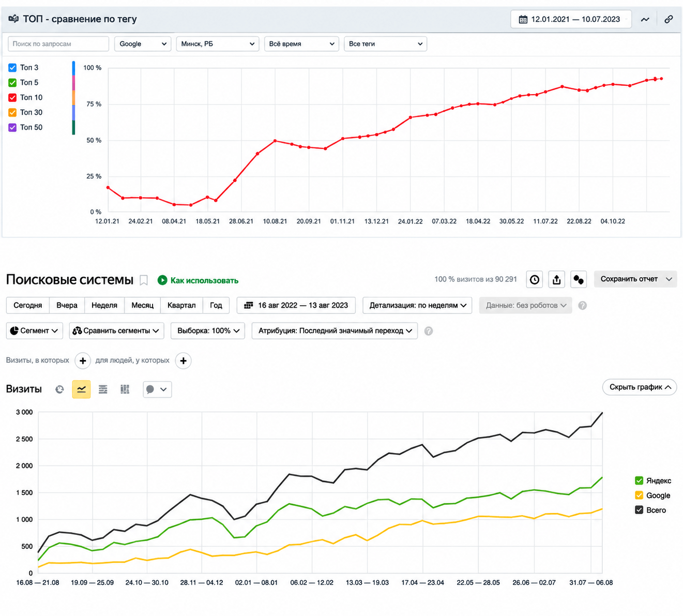Select the Квартал period tab

181,305
